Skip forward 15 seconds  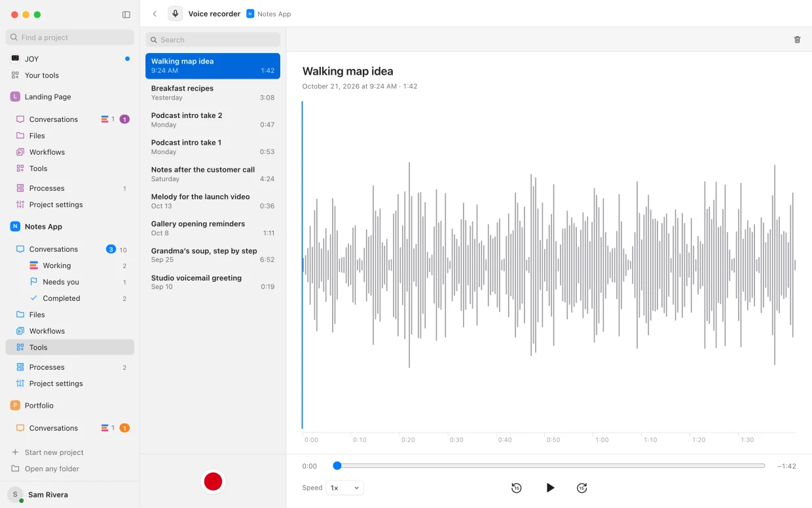coord(581,488)
